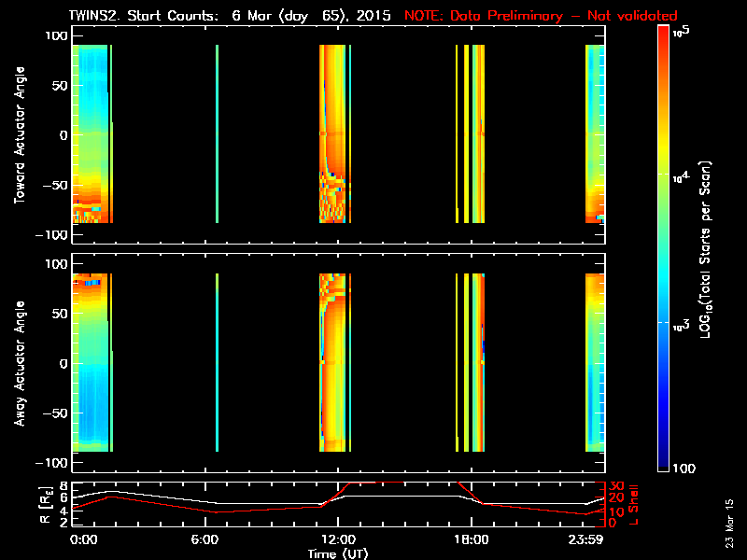Select the 0:00 time tick label
Screen dimensions: 747x560
pos(83,539)
